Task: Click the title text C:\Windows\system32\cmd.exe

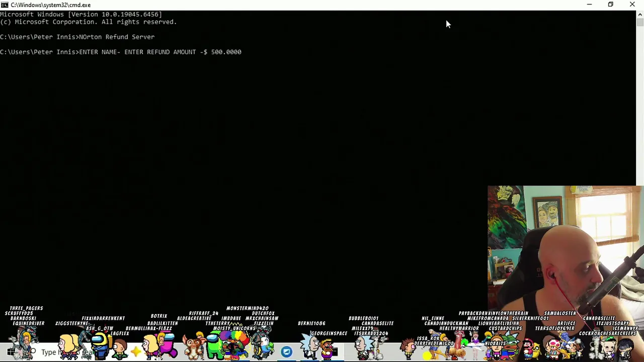Action: pos(51,5)
